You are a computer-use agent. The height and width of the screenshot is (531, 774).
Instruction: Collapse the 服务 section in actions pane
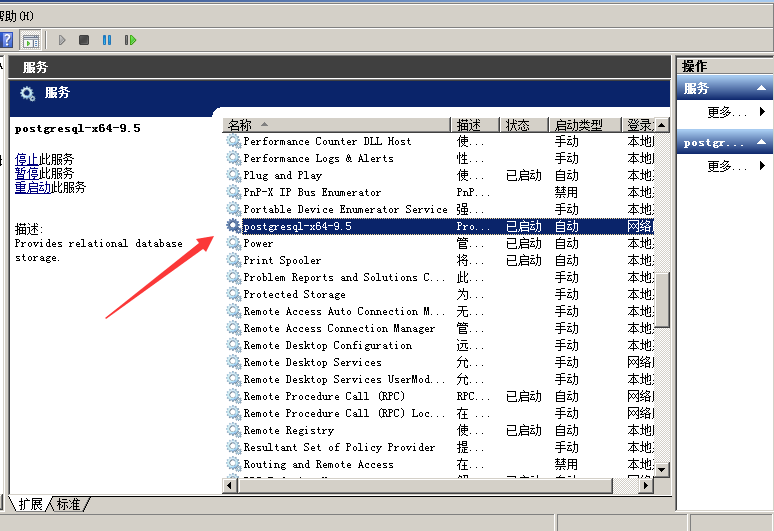[x=762, y=89]
